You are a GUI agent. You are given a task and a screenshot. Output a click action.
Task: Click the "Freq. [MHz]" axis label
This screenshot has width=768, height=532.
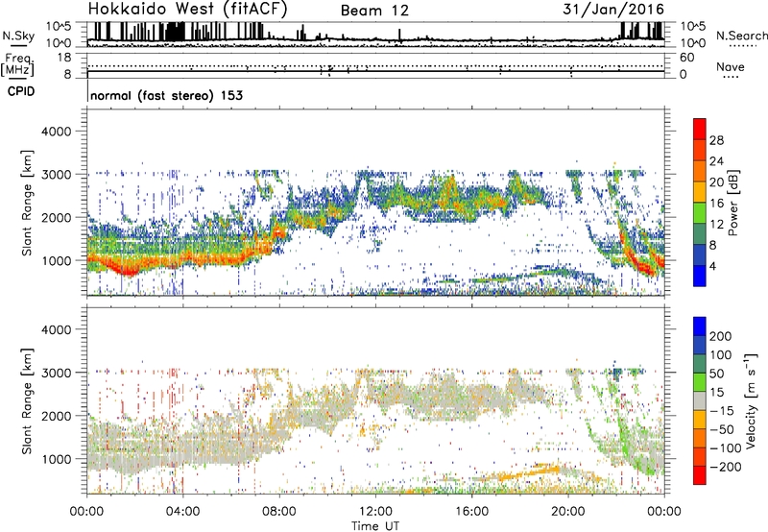click(17, 65)
